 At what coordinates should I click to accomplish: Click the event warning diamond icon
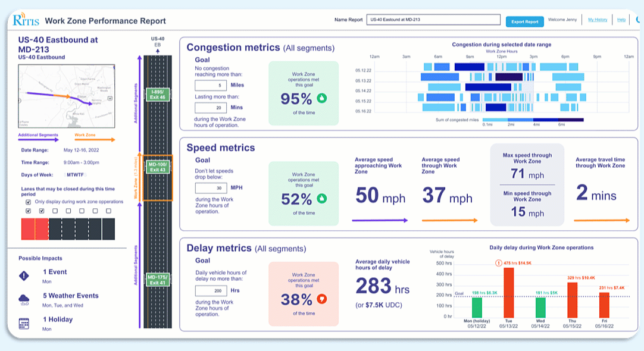click(24, 275)
